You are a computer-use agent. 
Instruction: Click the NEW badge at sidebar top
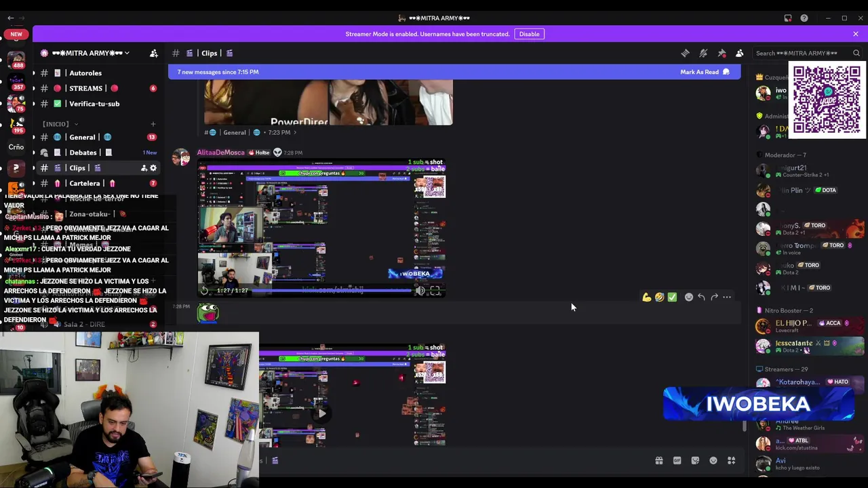(x=16, y=34)
